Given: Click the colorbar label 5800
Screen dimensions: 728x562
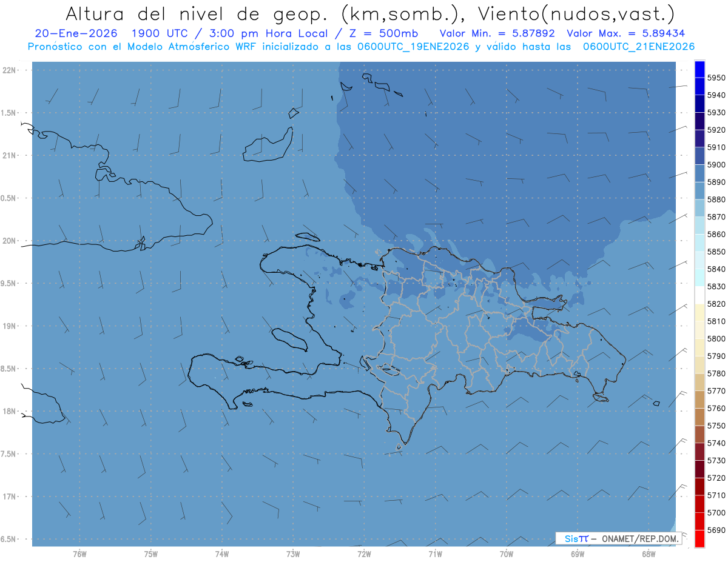Looking at the screenshot, I should point(716,339).
